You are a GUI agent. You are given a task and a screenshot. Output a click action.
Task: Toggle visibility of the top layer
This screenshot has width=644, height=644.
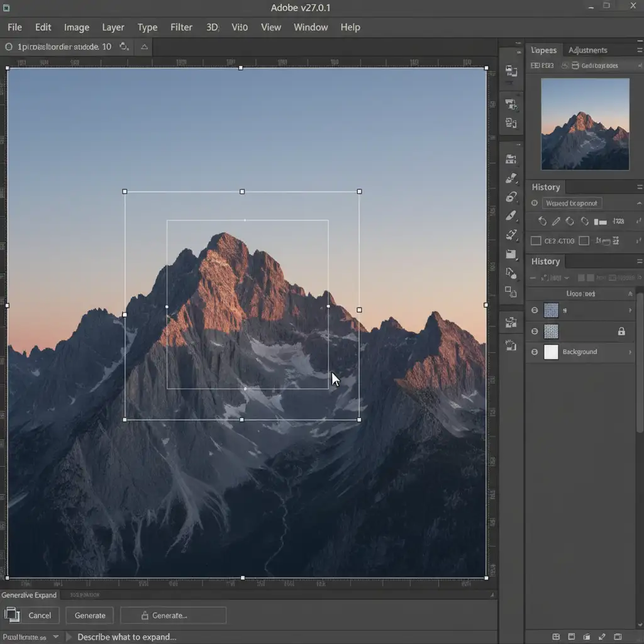[x=535, y=310]
